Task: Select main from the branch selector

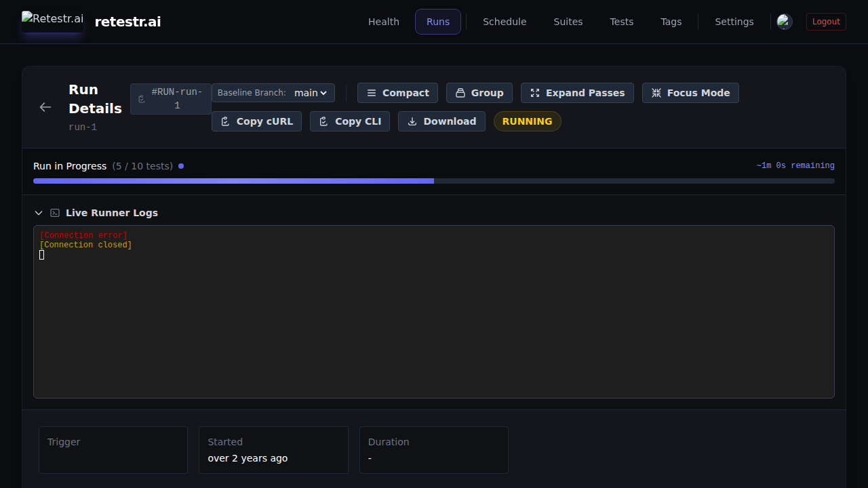Action: (x=310, y=93)
